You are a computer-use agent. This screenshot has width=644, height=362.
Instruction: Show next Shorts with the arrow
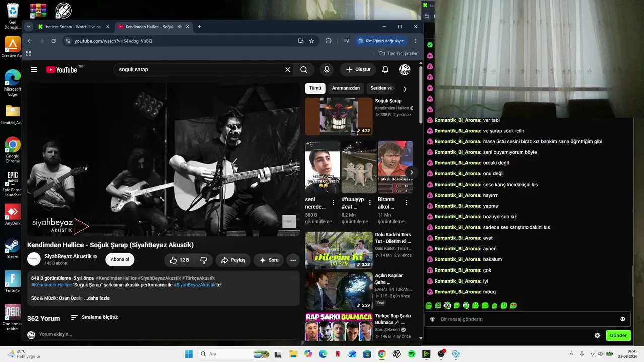point(411,172)
